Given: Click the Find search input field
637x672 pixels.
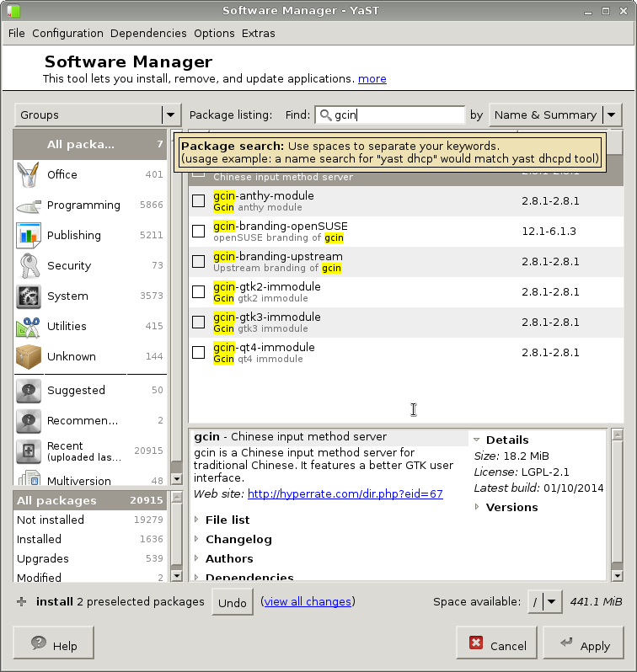Looking at the screenshot, I should pos(390,115).
